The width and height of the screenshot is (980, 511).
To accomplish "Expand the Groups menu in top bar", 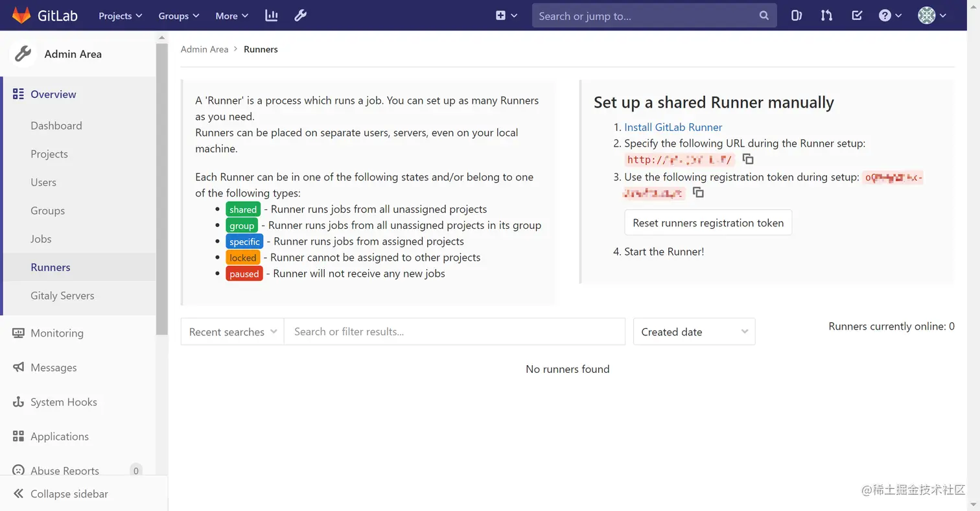I will pos(179,16).
